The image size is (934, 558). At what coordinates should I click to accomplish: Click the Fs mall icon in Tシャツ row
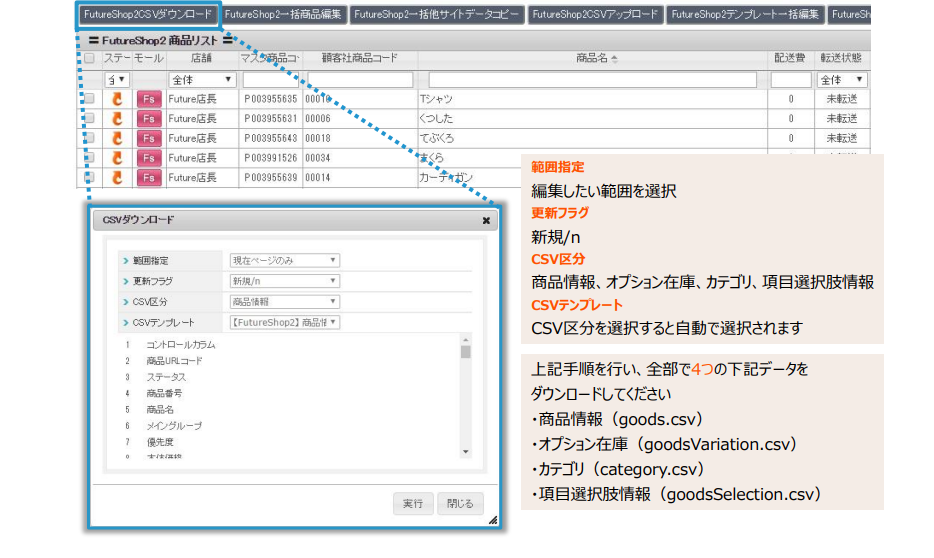[x=149, y=99]
